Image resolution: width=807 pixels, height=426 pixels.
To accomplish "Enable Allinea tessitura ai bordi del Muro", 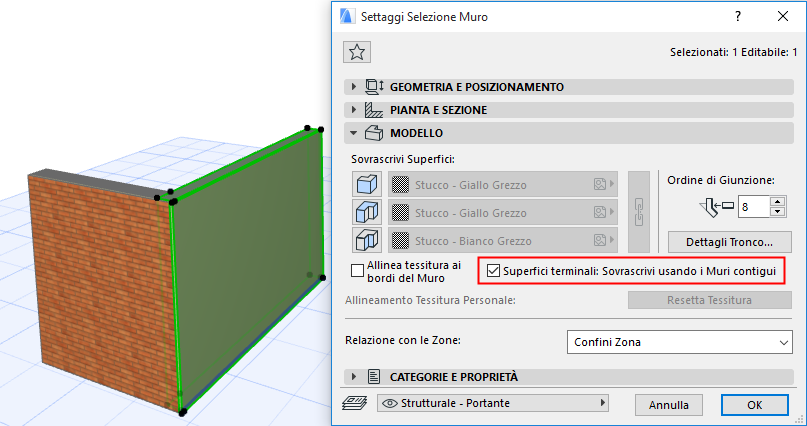I will pos(357,271).
